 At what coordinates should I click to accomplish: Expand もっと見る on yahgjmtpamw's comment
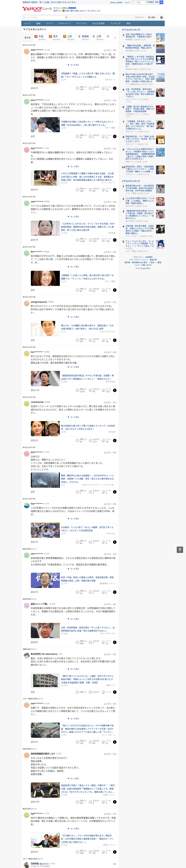pos(73,317)
